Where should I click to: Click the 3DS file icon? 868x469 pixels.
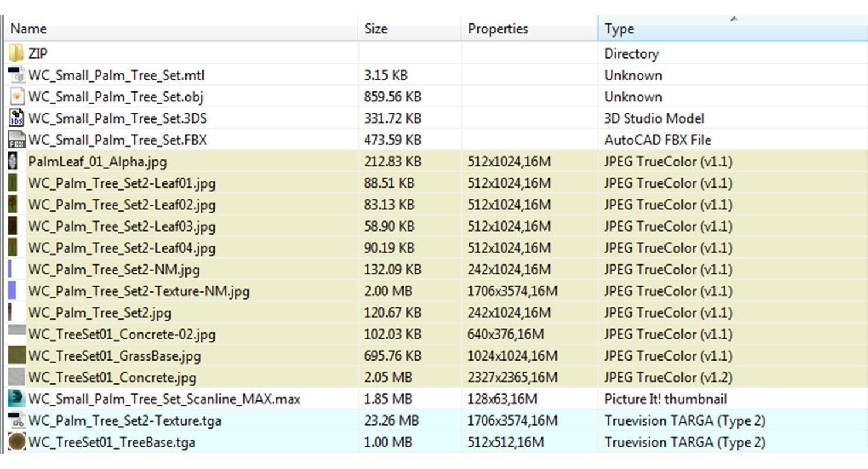[16, 118]
